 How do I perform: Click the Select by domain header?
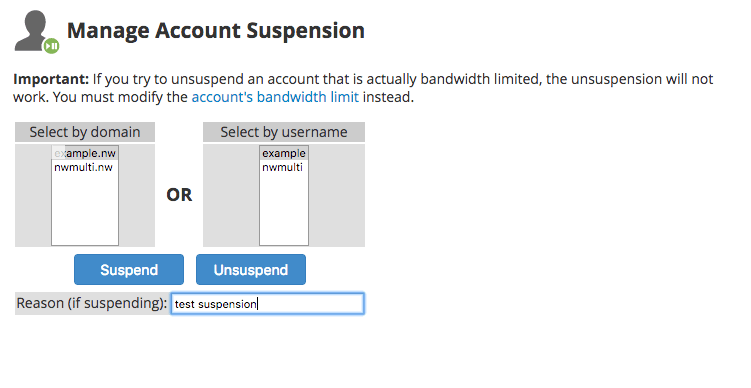coord(85,132)
